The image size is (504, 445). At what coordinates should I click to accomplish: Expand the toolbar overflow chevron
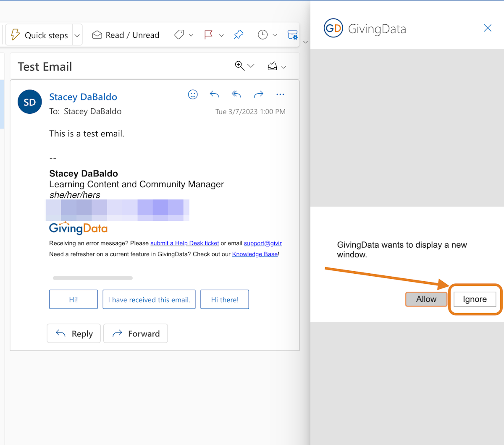click(x=305, y=42)
